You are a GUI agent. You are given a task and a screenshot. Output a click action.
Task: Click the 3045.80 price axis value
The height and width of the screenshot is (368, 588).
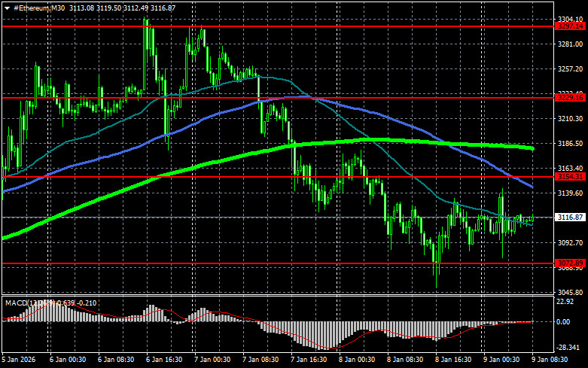pyautogui.click(x=570, y=292)
